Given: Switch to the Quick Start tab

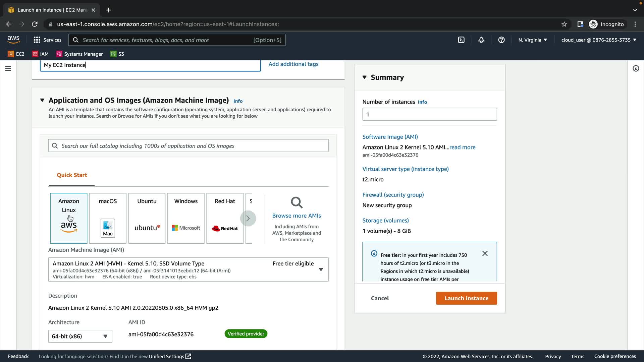Looking at the screenshot, I should tap(72, 175).
